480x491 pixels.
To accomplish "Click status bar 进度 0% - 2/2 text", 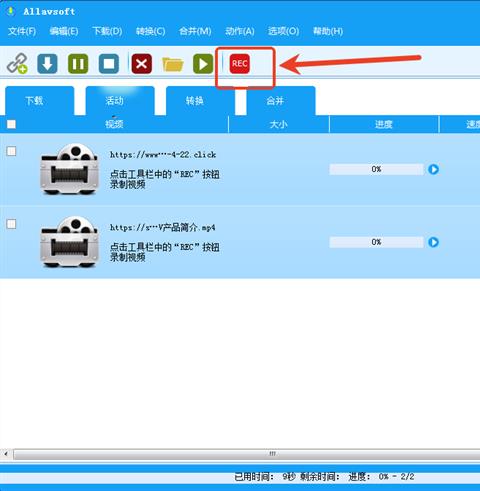I will point(381,477).
